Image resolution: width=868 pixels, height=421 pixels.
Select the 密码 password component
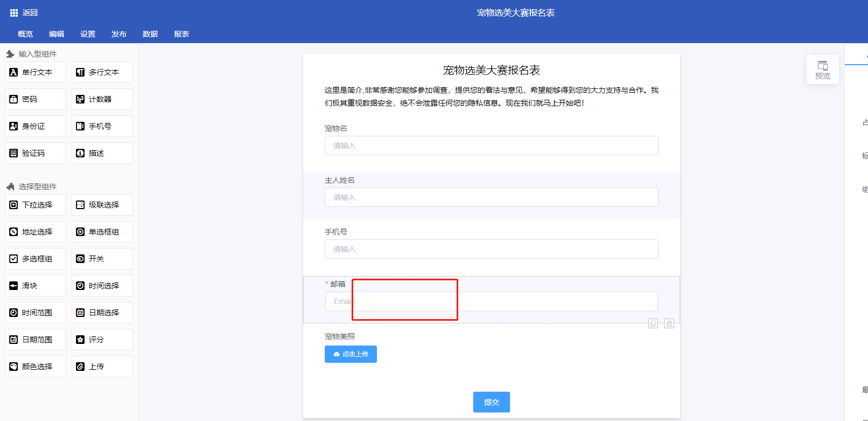tap(36, 99)
